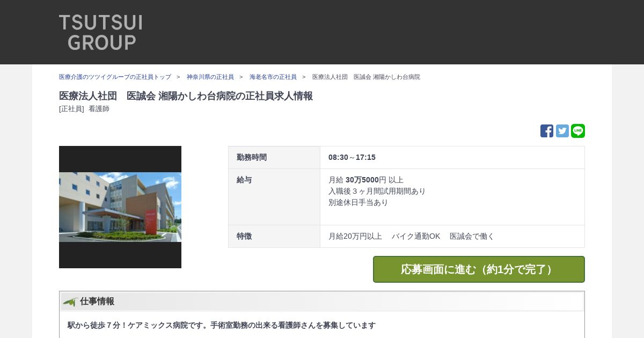
Task: Click the 仕事情報 section heading
Action: pos(97,302)
